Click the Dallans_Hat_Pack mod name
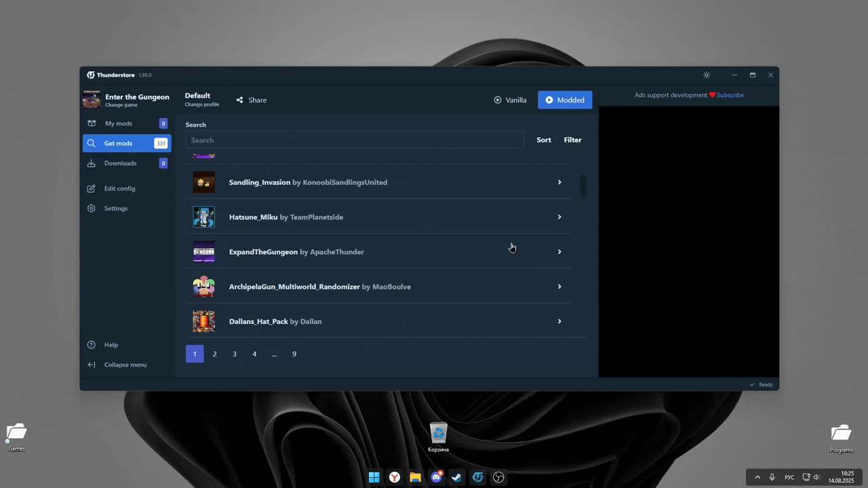 pyautogui.click(x=258, y=321)
